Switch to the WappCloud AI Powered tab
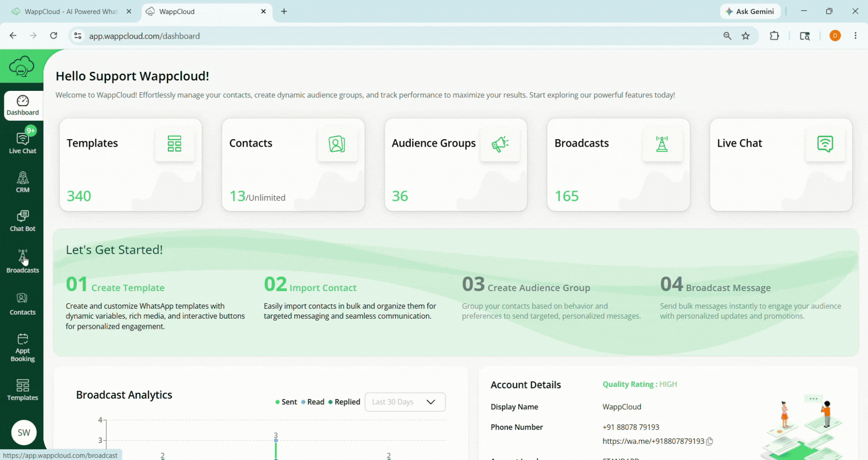This screenshot has width=868, height=460. click(71, 11)
